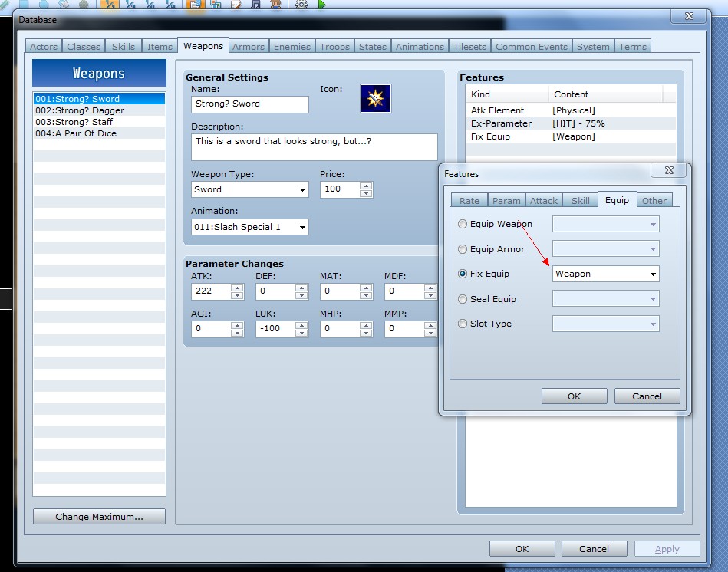Set map zoom to 1/1 scale
This screenshot has width=728, height=572.
pyautogui.click(x=109, y=4)
